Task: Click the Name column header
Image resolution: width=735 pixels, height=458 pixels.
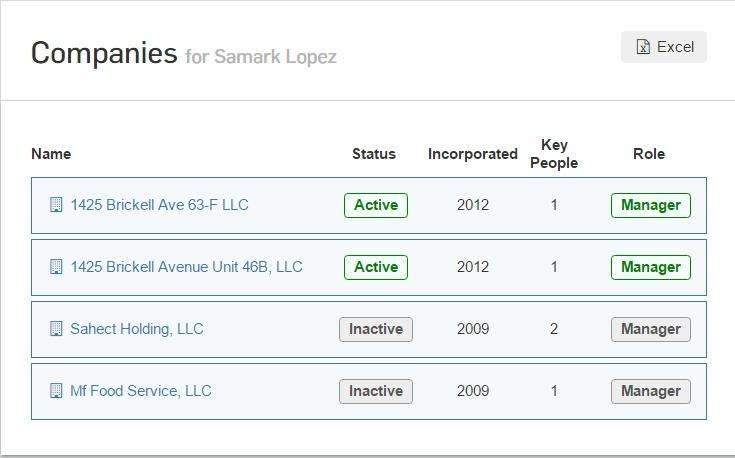Action: click(51, 154)
